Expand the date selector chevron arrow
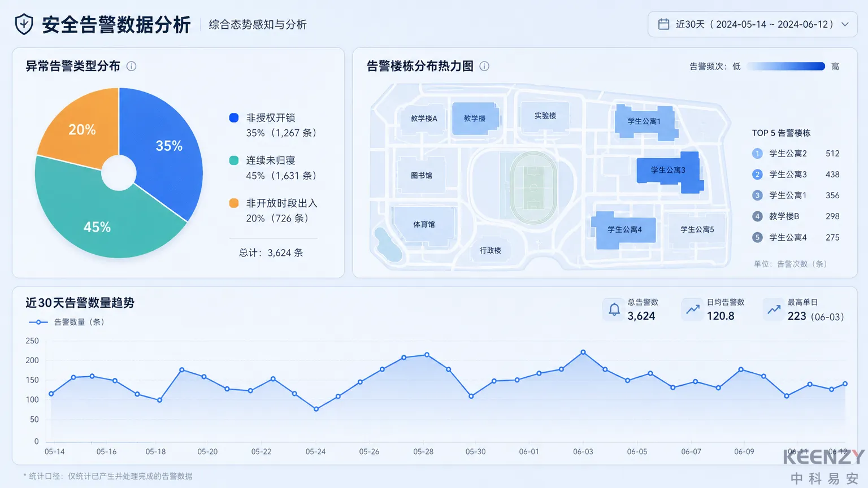Image resolution: width=868 pixels, height=488 pixels. 845,24
